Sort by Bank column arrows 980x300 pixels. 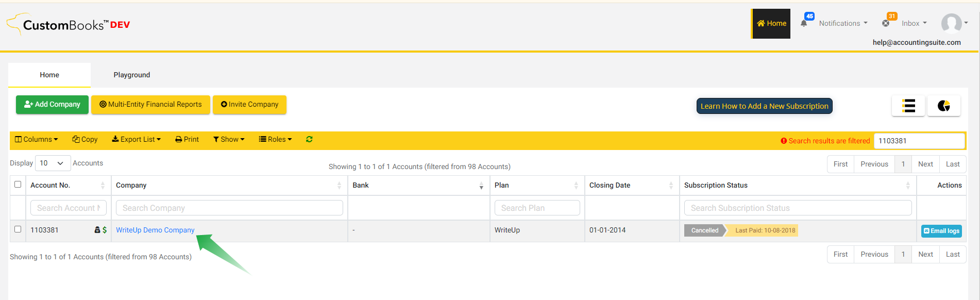click(481, 186)
